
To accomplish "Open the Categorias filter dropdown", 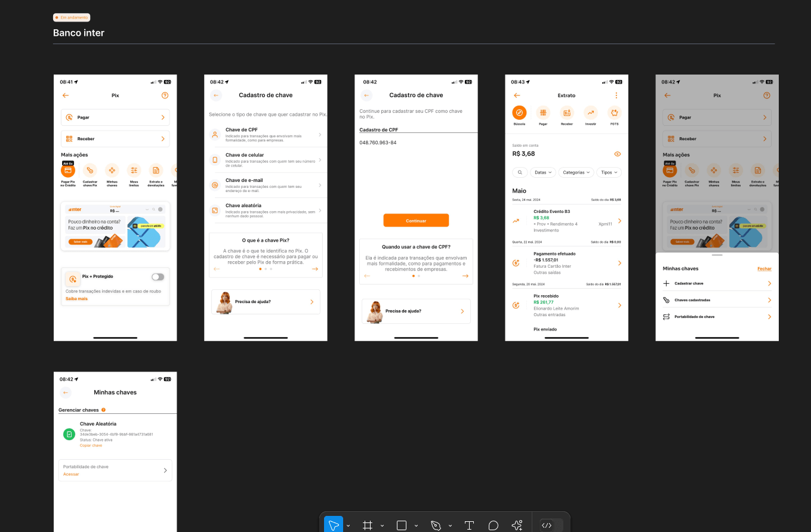I will (576, 172).
